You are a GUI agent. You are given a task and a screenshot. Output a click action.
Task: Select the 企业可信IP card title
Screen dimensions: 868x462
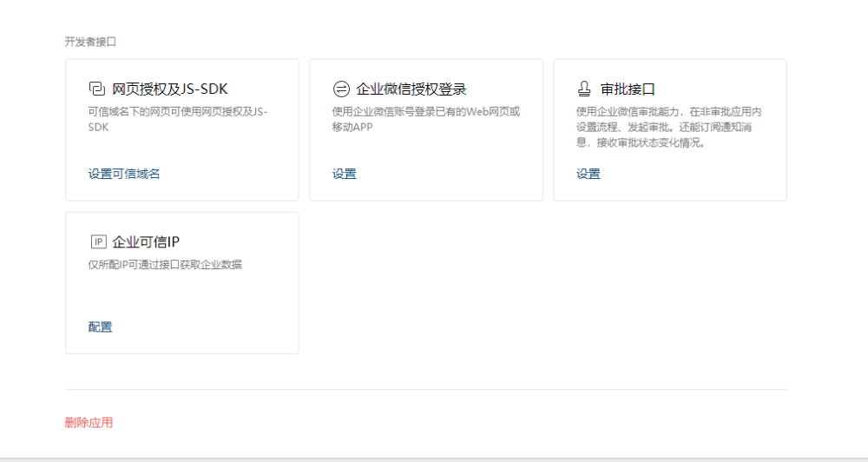tap(146, 242)
